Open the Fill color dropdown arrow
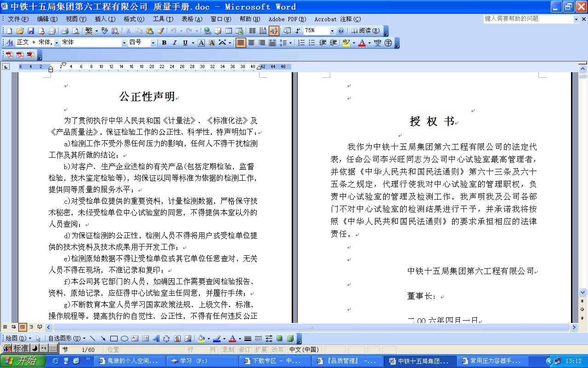588x368 pixels. [x=209, y=339]
